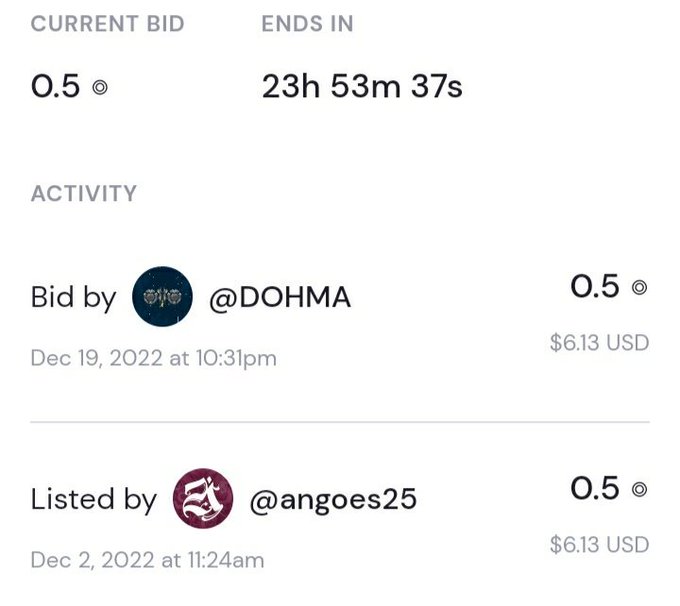The width and height of the screenshot is (680, 606).
Task: Click the $6.13 USD under DOHMA's bid
Action: click(x=599, y=343)
